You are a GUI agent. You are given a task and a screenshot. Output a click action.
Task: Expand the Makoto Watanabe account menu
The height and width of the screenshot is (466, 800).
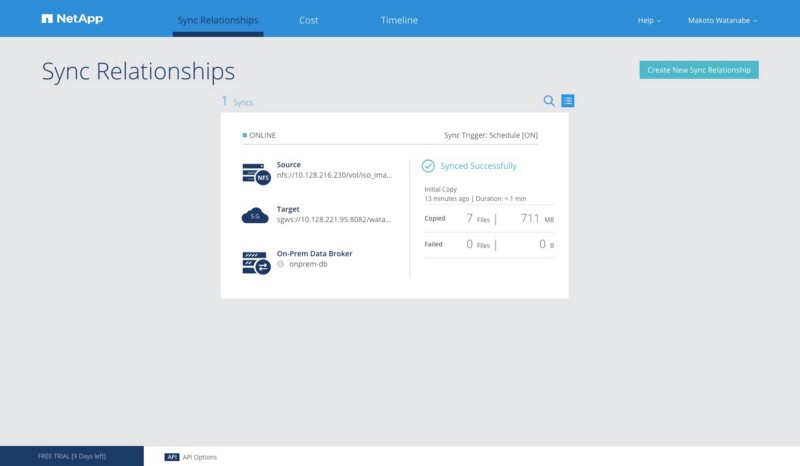[722, 20]
